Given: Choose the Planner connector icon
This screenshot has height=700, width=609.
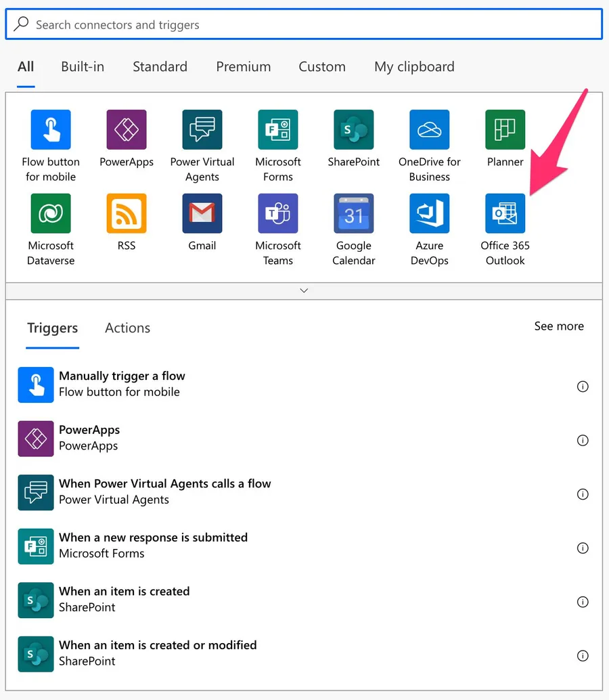Looking at the screenshot, I should [x=505, y=130].
